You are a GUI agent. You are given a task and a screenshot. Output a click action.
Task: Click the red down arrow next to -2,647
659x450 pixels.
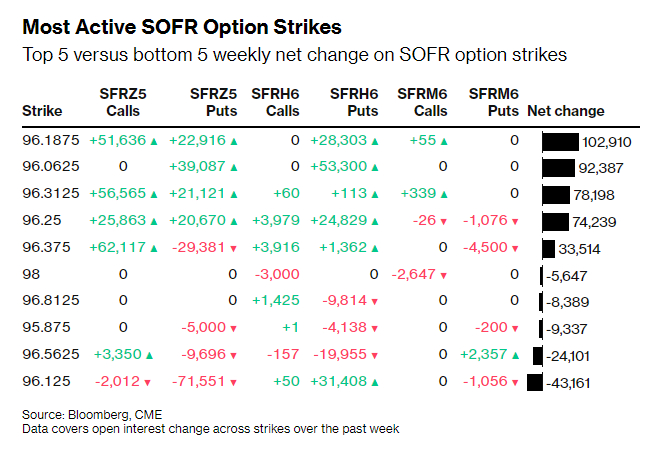[446, 275]
